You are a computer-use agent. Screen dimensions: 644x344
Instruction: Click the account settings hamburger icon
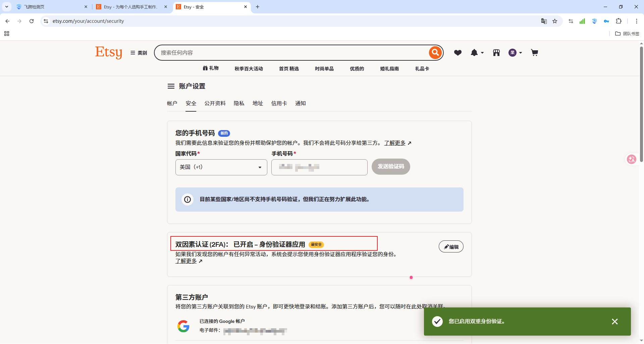pyautogui.click(x=171, y=86)
